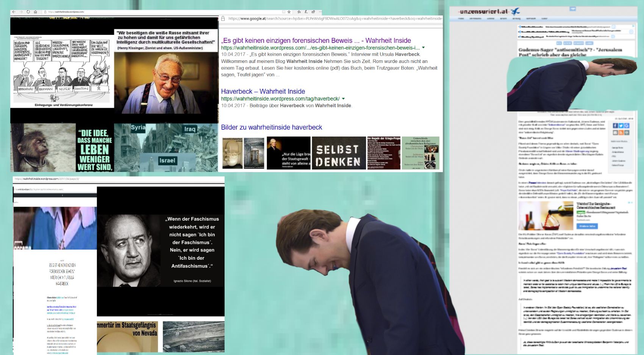Open the 'Haverbeck – Wahrheit Inside' result link

263,91
